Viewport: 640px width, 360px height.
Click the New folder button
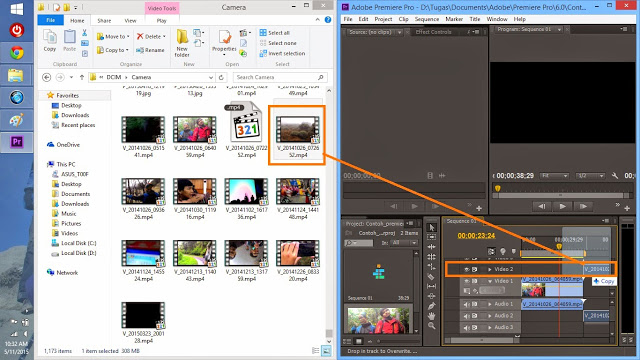click(x=182, y=43)
